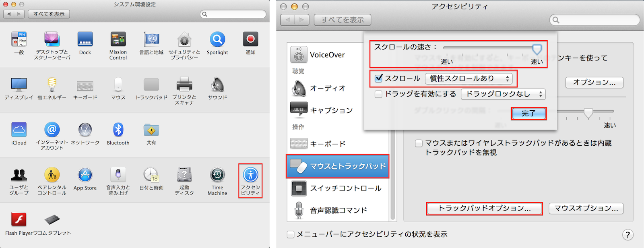
Task: Click トラックパッドオプション... button
Action: 484,208
